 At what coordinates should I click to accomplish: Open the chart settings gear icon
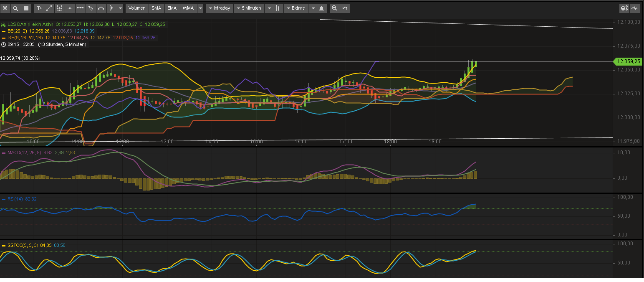[5, 8]
